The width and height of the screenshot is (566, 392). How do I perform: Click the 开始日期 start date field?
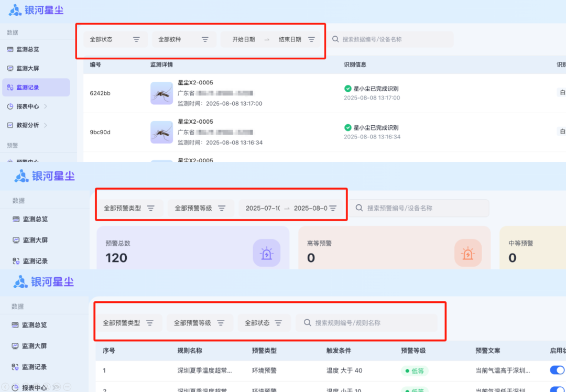coord(244,39)
